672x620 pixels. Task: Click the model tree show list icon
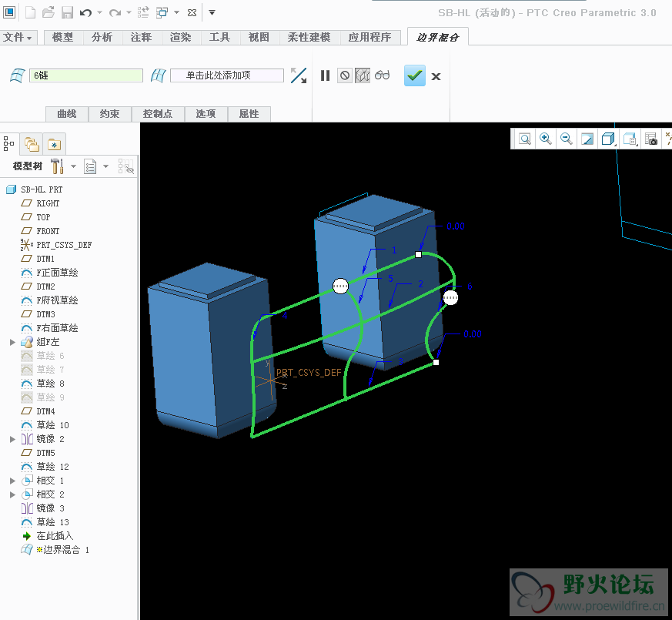click(x=90, y=166)
